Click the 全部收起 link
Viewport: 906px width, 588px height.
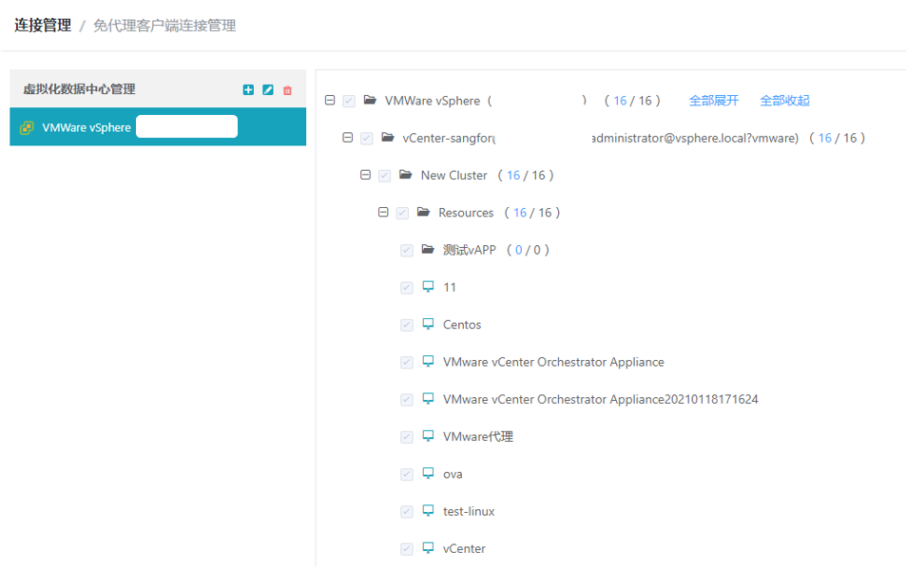[x=784, y=101]
